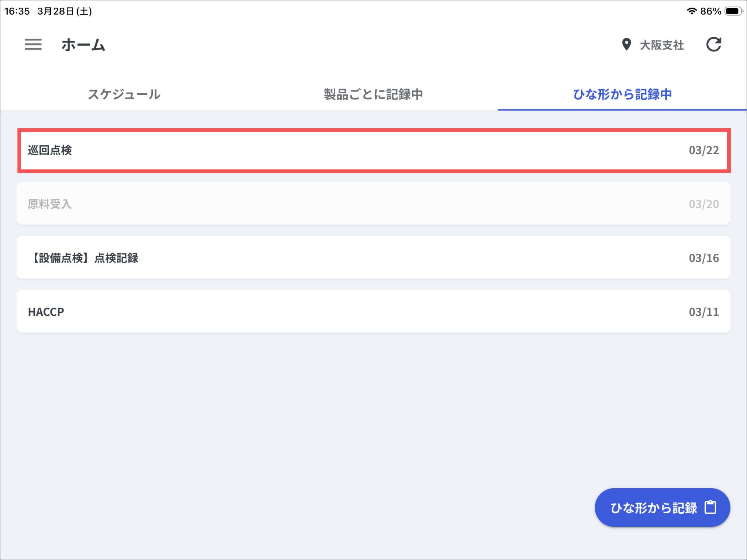Click the 03/22 date on 巡回点検
Image resolution: width=747 pixels, height=560 pixels.
(x=704, y=150)
